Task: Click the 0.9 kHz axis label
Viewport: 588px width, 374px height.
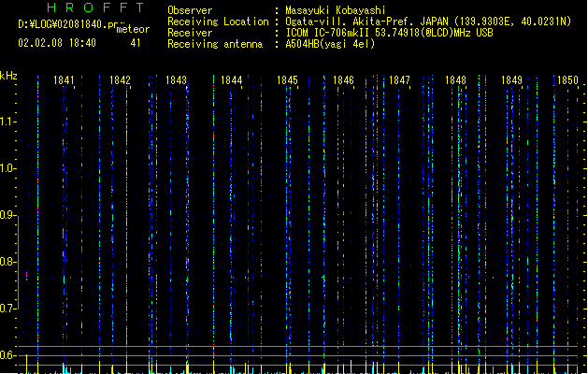Action: (7, 215)
